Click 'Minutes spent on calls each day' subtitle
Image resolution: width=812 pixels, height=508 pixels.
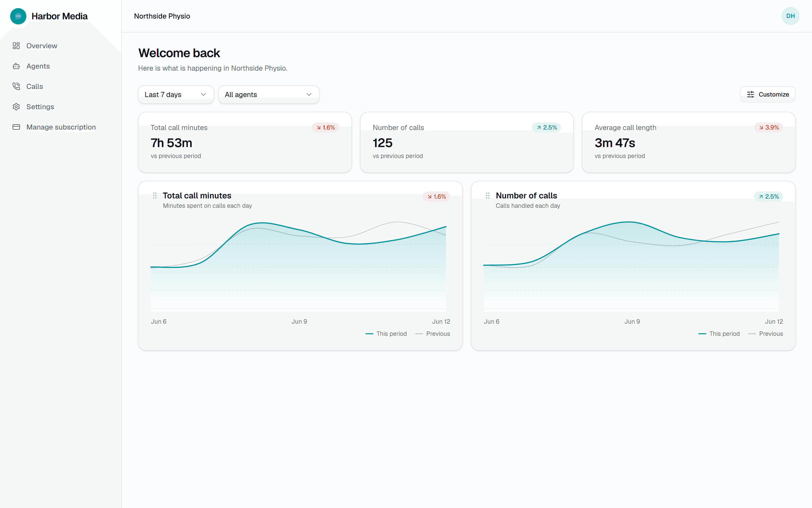[207, 206]
